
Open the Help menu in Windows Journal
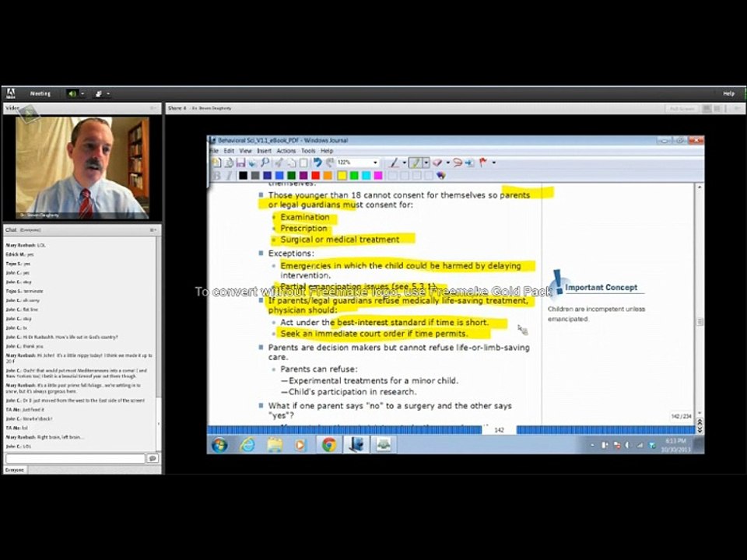coord(327,150)
